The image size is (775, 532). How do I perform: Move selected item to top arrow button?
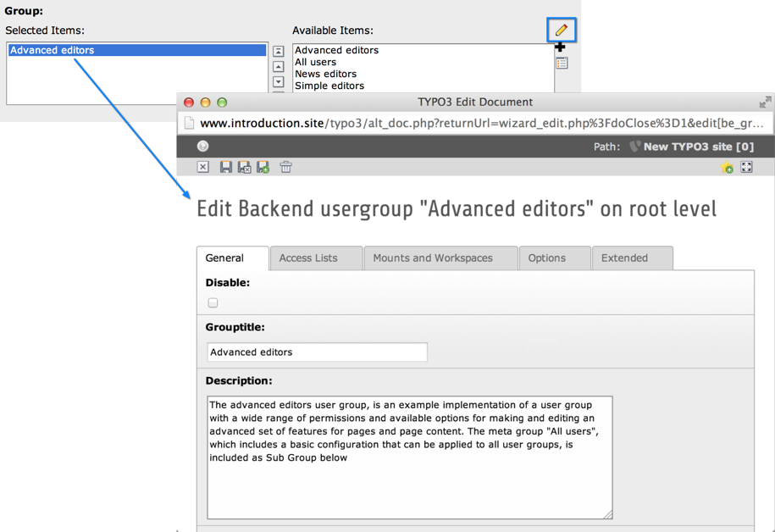click(279, 51)
